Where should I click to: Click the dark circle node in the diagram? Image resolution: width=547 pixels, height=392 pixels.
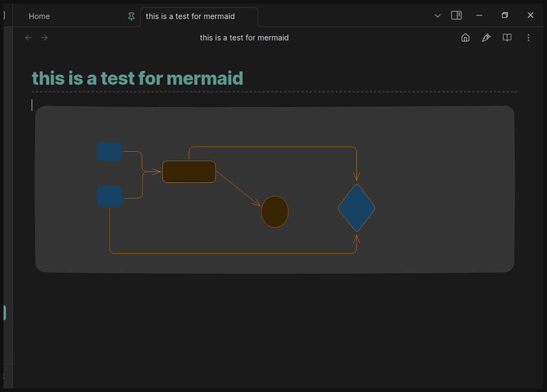[274, 211]
